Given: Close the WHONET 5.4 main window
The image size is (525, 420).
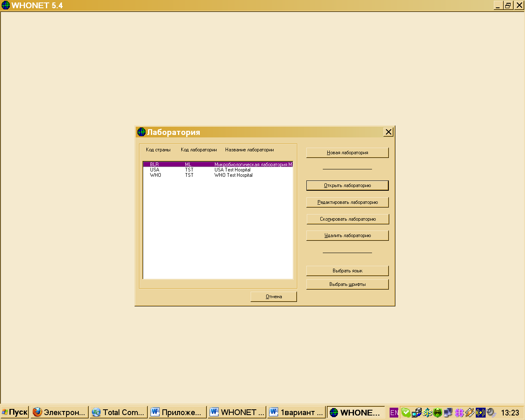Looking at the screenshot, I should 519,5.
